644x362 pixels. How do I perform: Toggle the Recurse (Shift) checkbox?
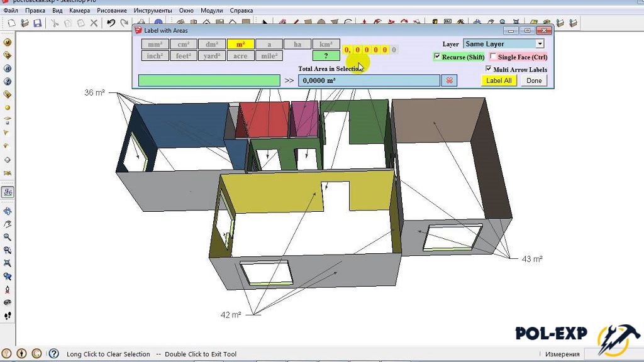[x=438, y=57]
